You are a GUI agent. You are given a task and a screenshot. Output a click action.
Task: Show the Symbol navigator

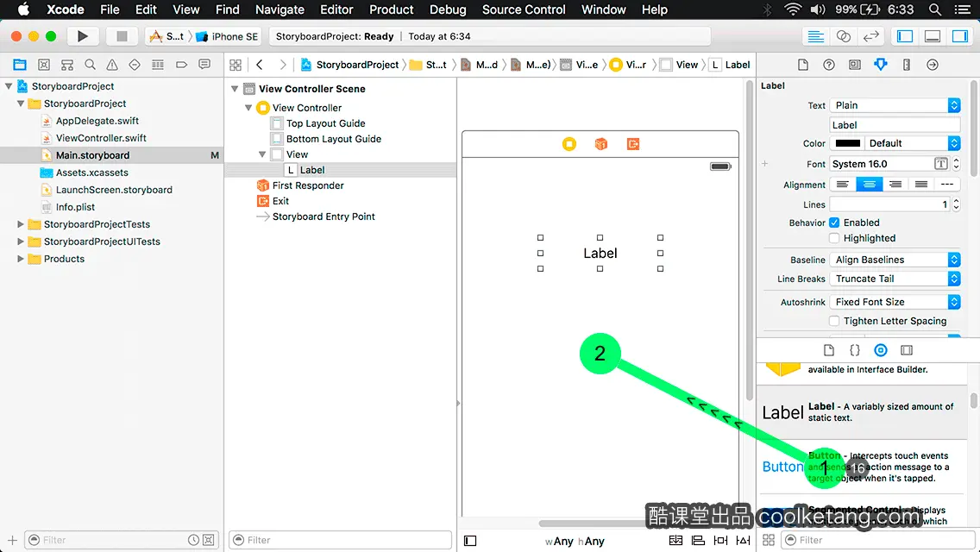67,65
